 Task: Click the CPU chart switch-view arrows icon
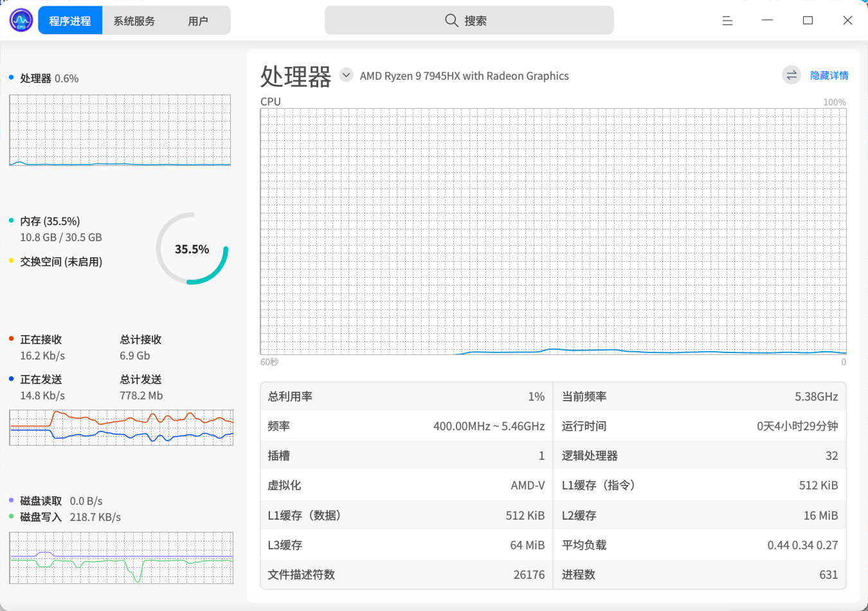click(791, 75)
